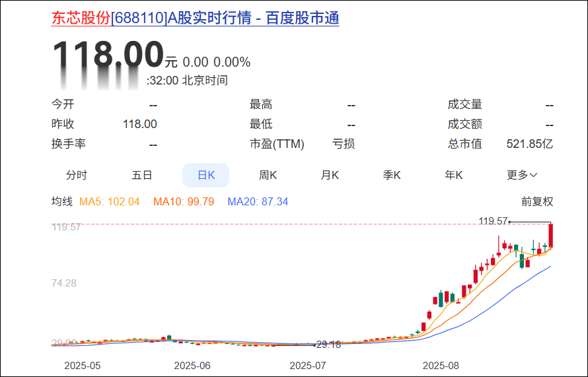Click the 总市值 value 521.85亿
Viewport: 588px width, 377px height.
click(529, 144)
